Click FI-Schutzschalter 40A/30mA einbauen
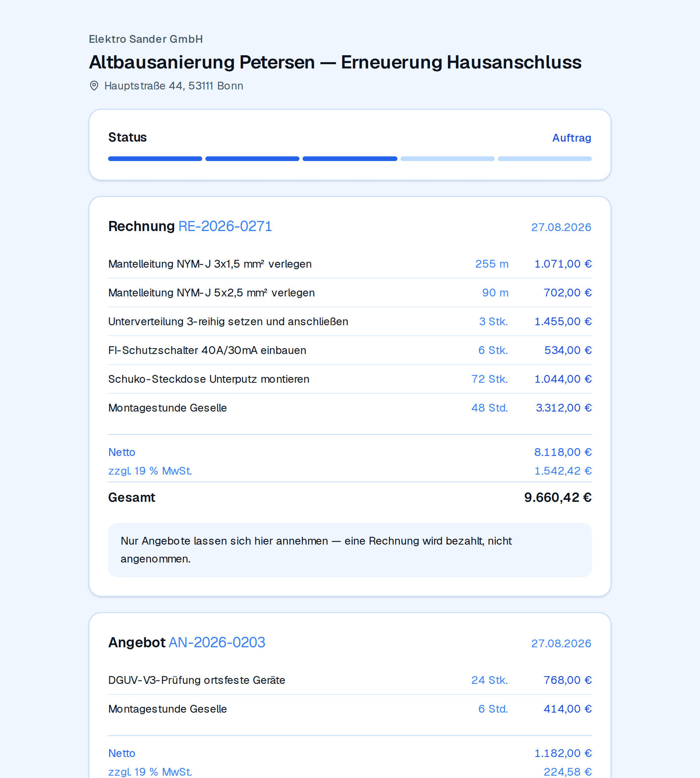 [x=207, y=350]
